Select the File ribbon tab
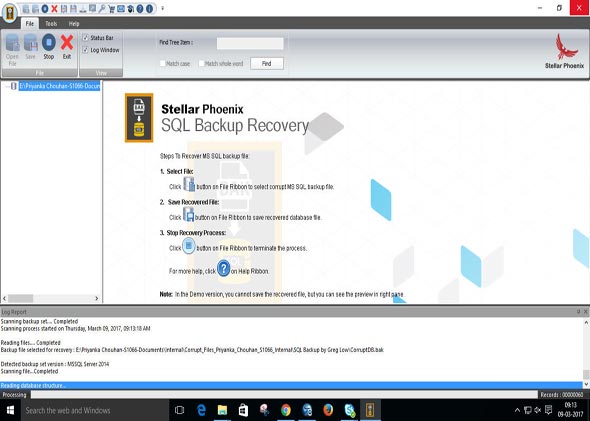The width and height of the screenshot is (590, 421). (x=30, y=23)
